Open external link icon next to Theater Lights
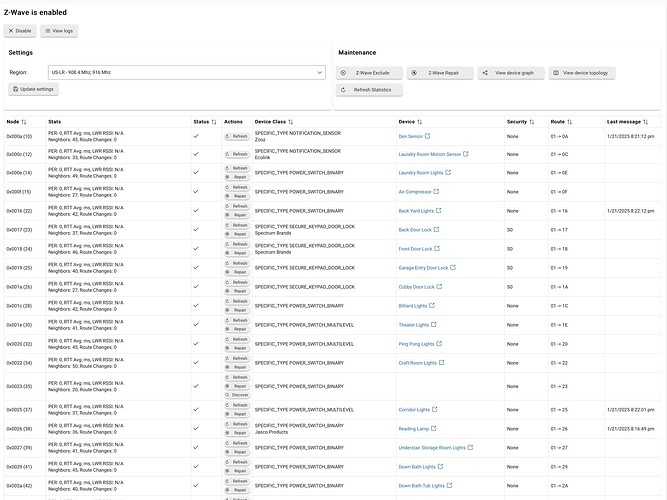This screenshot has width=667, height=500. (x=434, y=325)
